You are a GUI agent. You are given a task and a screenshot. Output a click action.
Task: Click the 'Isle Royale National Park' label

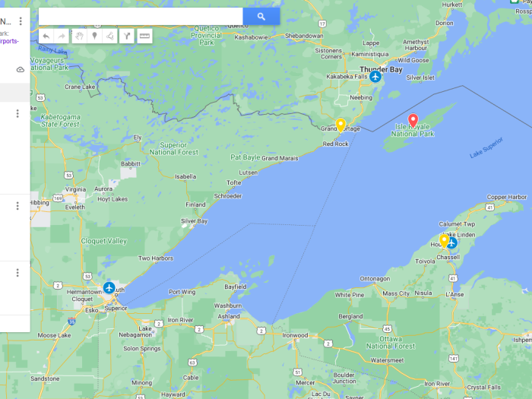tap(413, 130)
